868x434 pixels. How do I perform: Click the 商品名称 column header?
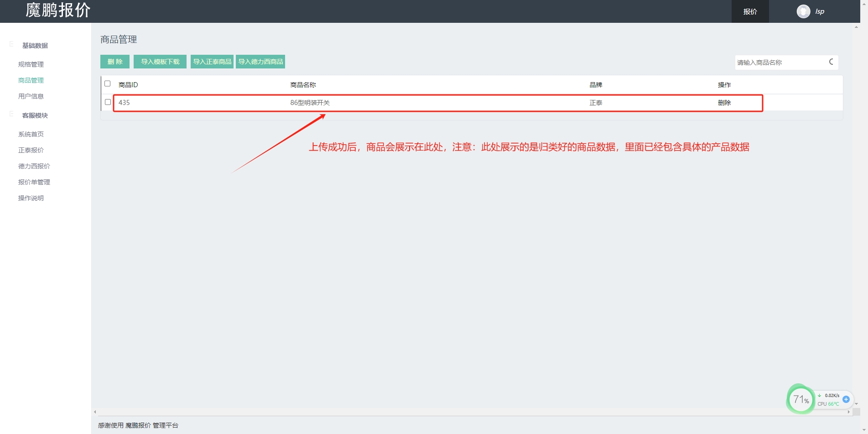coord(303,85)
